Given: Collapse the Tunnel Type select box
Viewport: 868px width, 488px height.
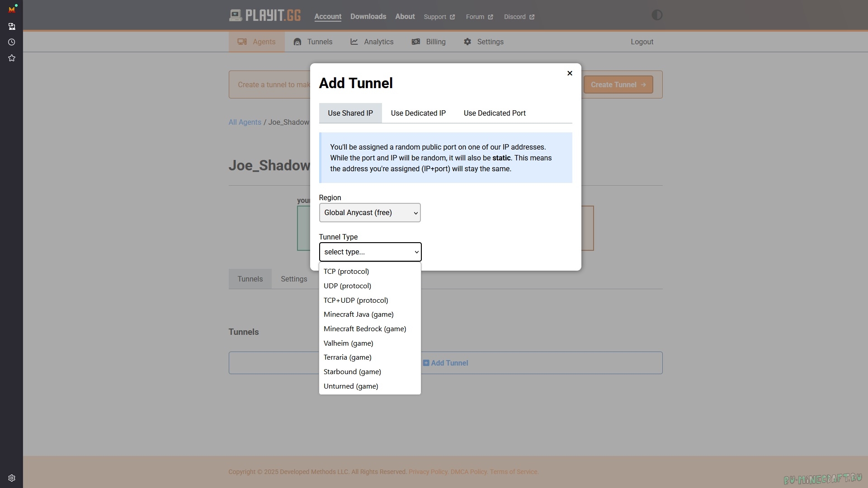Looking at the screenshot, I should (370, 252).
